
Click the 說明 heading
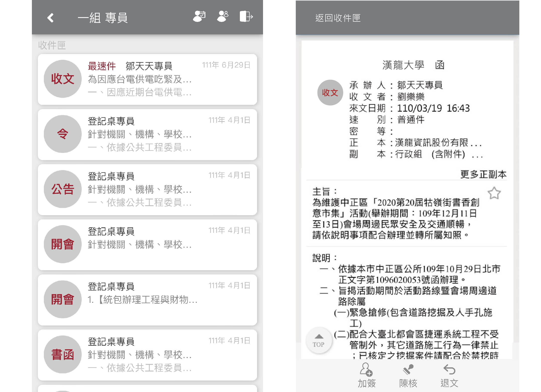pyautogui.click(x=325, y=258)
